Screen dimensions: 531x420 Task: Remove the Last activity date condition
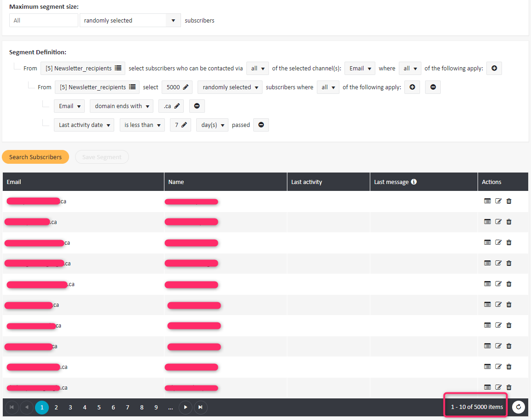click(261, 125)
